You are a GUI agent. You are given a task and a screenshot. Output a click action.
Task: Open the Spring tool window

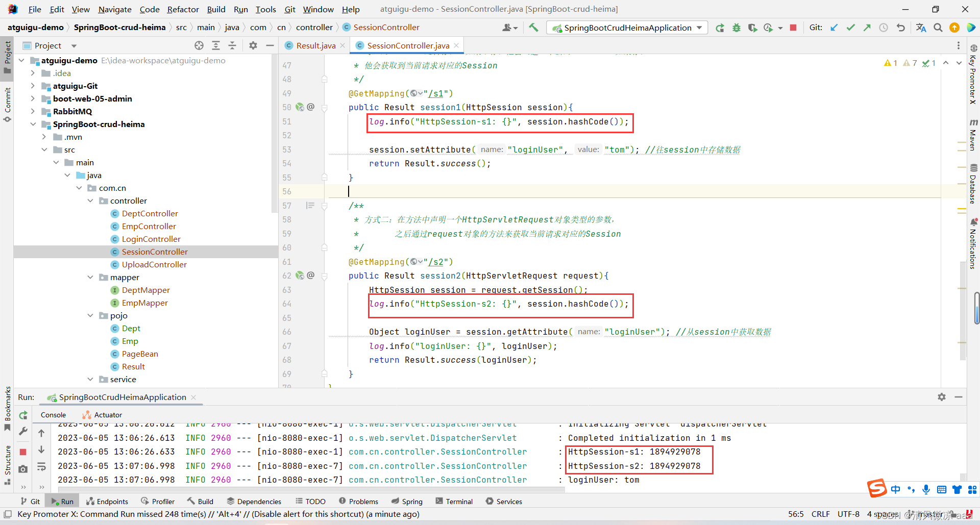pyautogui.click(x=407, y=502)
